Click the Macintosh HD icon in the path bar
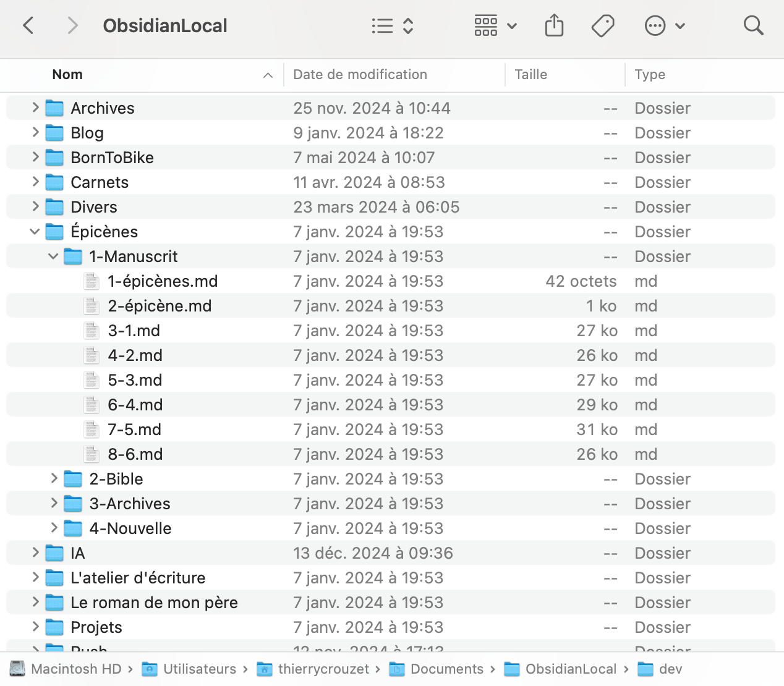Screen dimensions: 784x686 [17, 669]
